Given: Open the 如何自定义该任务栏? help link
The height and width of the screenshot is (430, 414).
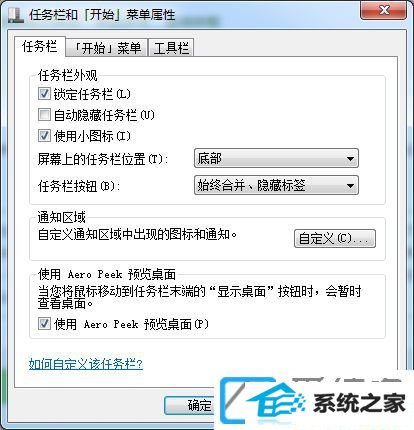Looking at the screenshot, I should click(86, 364).
